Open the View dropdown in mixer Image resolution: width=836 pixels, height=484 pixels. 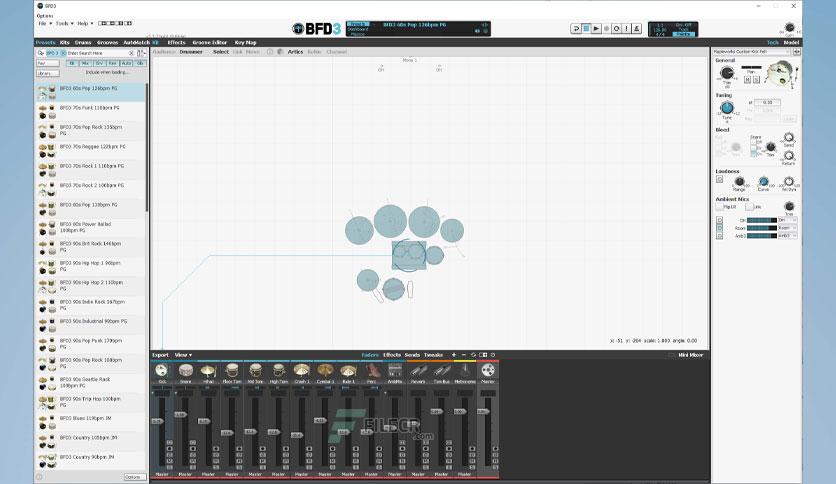183,355
